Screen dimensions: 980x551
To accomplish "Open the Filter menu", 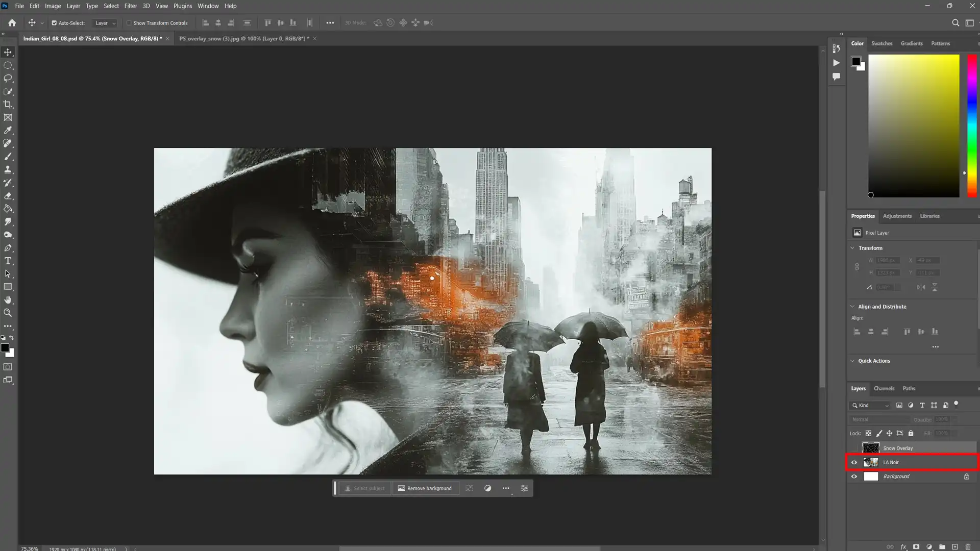I will 130,6.
